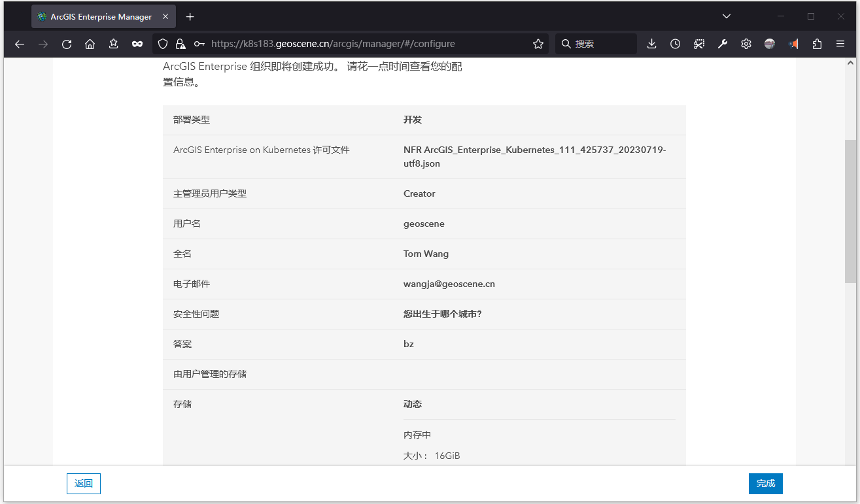Reload the current page
Viewport: 860px width, 504px height.
67,44
